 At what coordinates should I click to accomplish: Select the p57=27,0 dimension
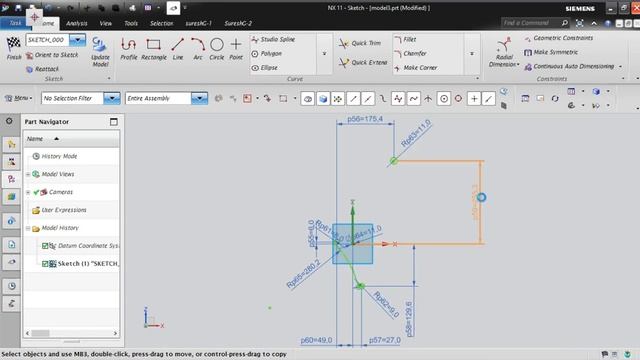[384, 340]
